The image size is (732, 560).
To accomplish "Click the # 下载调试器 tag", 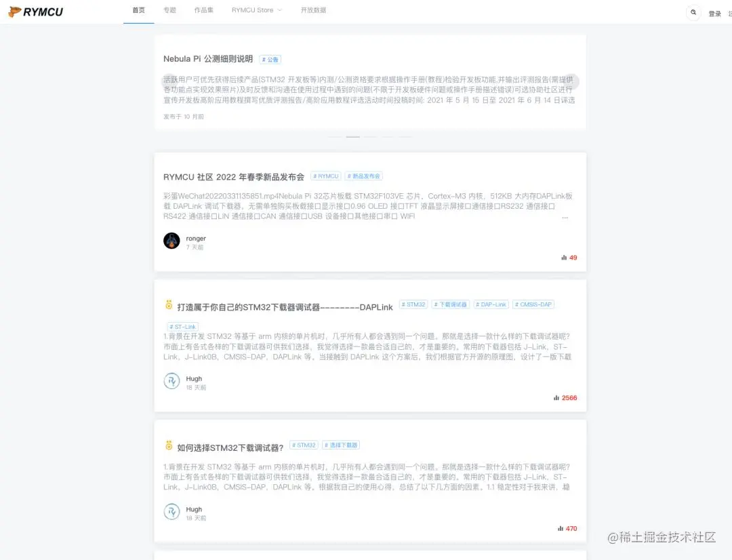I will (451, 304).
